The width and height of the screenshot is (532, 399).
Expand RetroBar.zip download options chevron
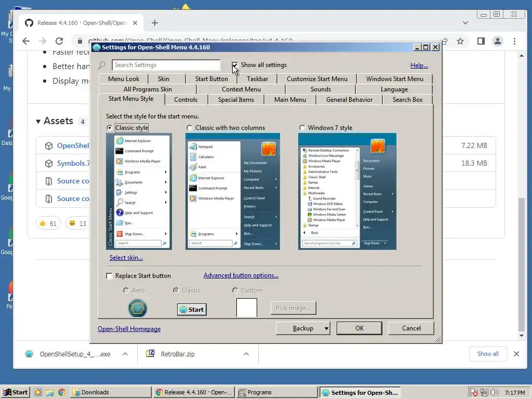click(x=246, y=354)
